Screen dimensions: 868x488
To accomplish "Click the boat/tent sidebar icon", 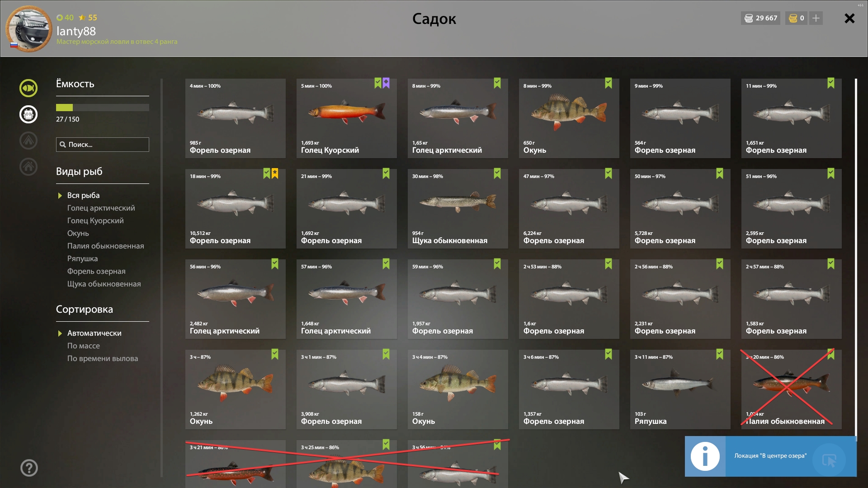I will coord(28,141).
